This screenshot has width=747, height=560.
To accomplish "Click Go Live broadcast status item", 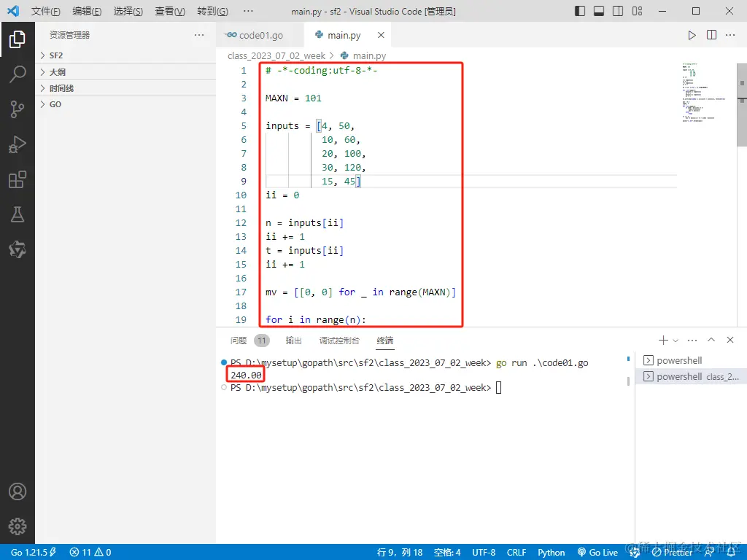I will coord(598,552).
